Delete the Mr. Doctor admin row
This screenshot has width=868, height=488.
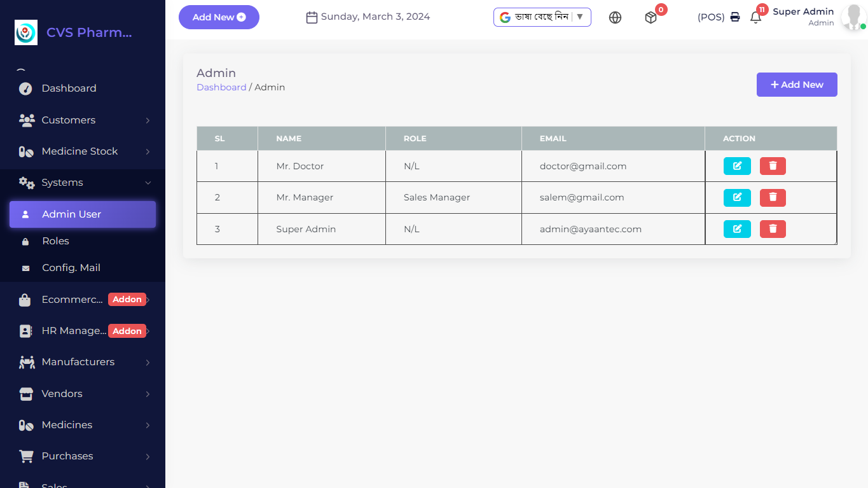click(773, 166)
